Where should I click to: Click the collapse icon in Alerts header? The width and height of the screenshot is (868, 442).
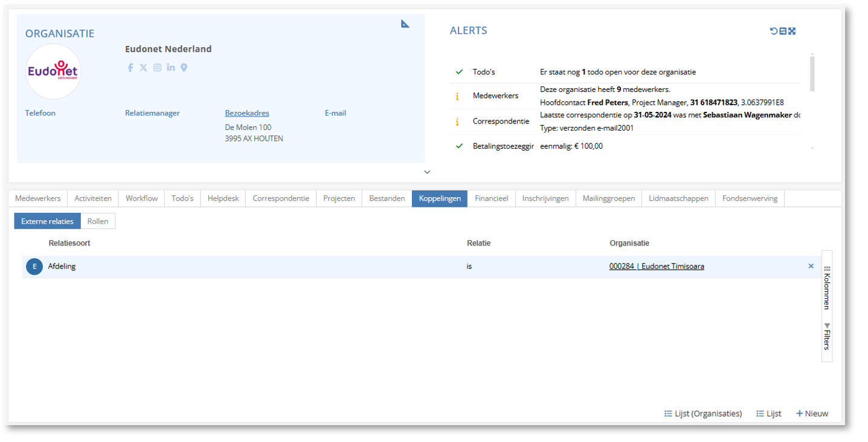pos(783,31)
